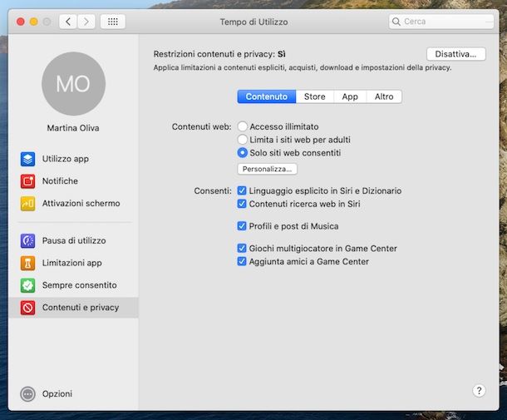Click the red Contenuti e privacy icon
This screenshot has width=507, height=420.
(x=27, y=308)
